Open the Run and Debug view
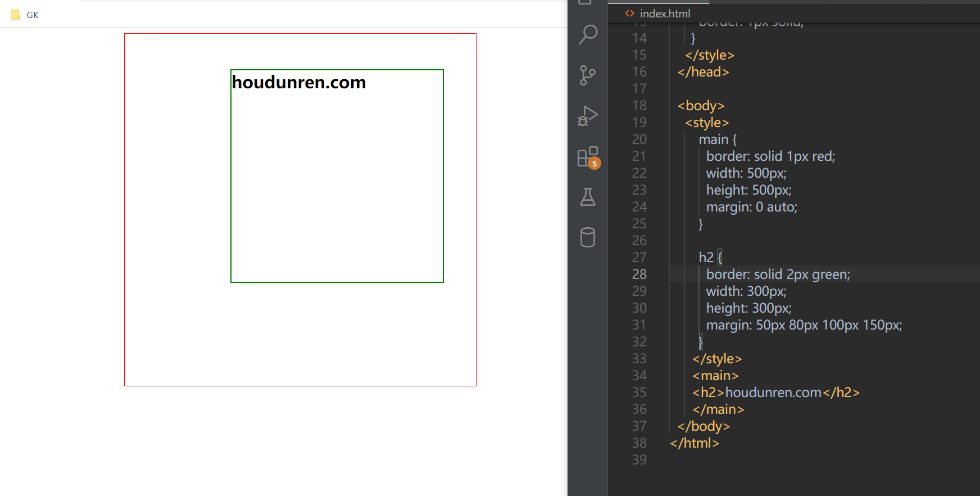The height and width of the screenshot is (496, 980). coord(588,116)
